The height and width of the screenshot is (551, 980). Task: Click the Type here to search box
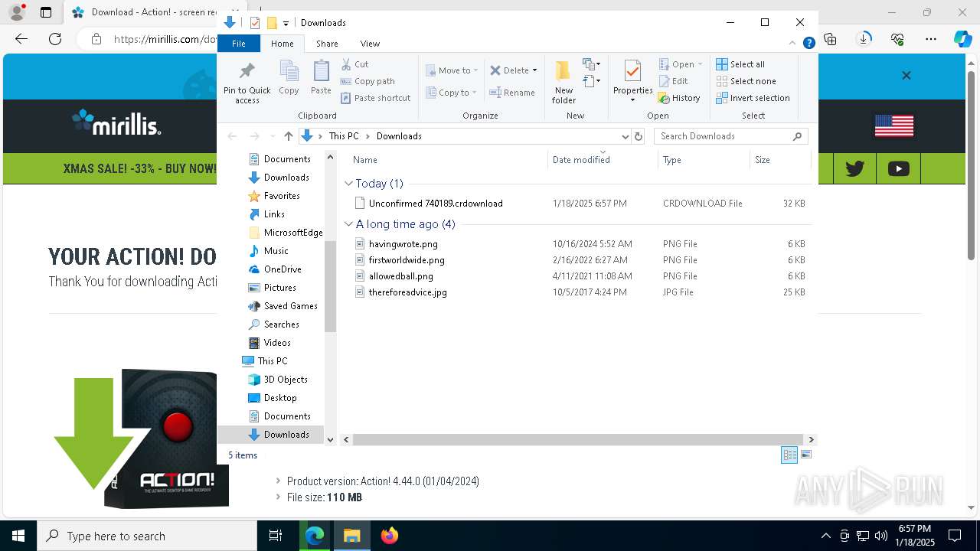pyautogui.click(x=147, y=536)
